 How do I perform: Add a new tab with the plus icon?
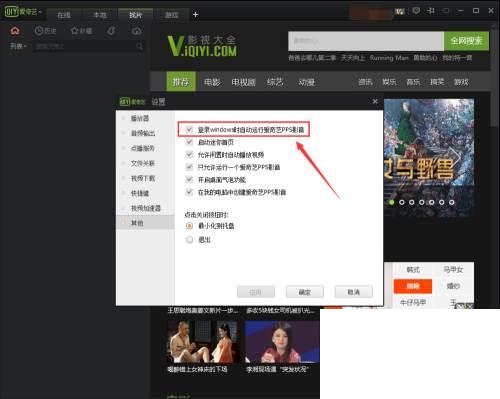pyautogui.click(x=195, y=15)
